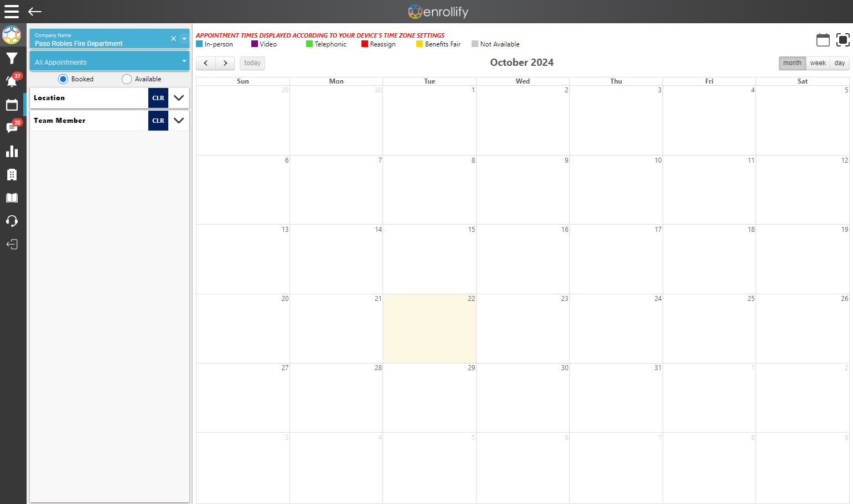This screenshot has width=853, height=504.
Task: Expand the Location filter chevron
Action: 179,98
